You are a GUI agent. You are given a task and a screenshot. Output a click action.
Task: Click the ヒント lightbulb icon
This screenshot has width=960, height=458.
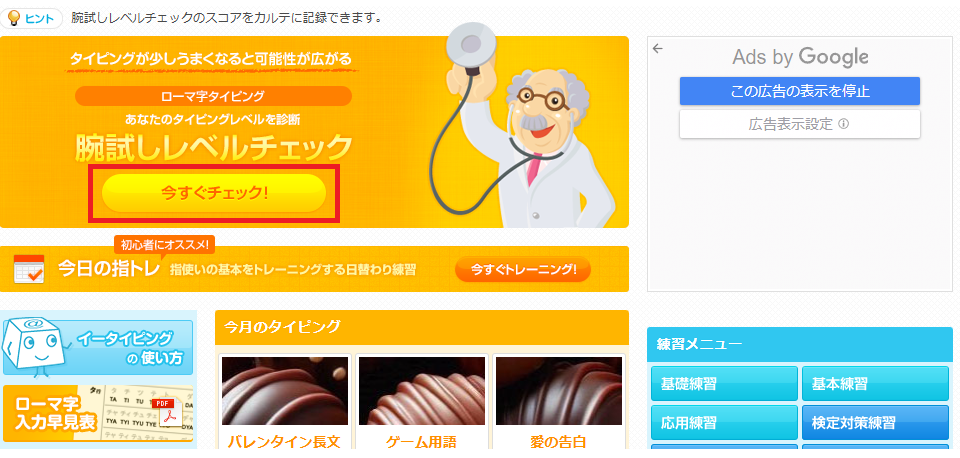(13, 18)
